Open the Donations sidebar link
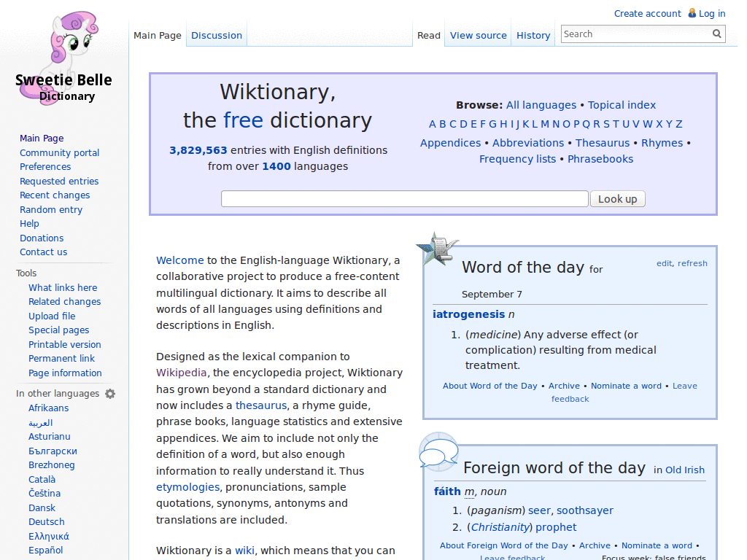The height and width of the screenshot is (560, 747). [x=42, y=238]
